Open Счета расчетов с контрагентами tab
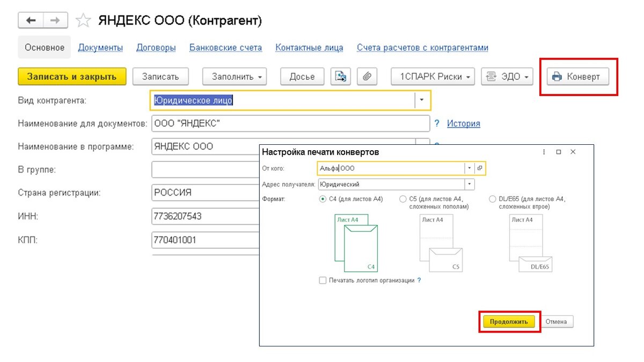The width and height of the screenshot is (644, 362). pos(423,47)
